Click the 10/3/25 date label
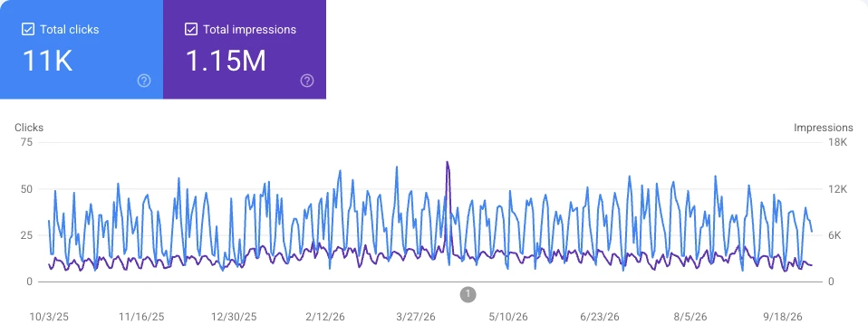Screen dimensions: 868x334 click(x=49, y=318)
